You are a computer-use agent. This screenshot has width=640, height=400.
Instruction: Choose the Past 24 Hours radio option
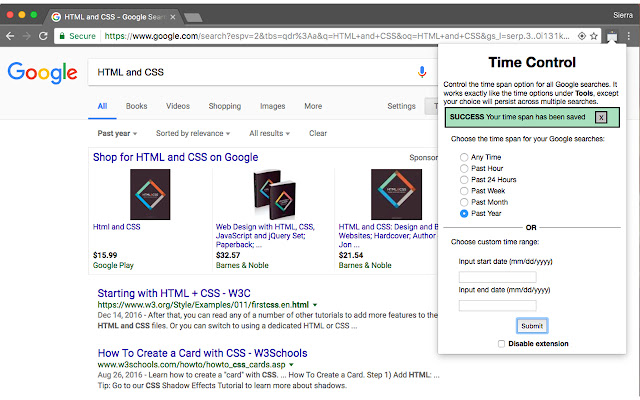464,180
